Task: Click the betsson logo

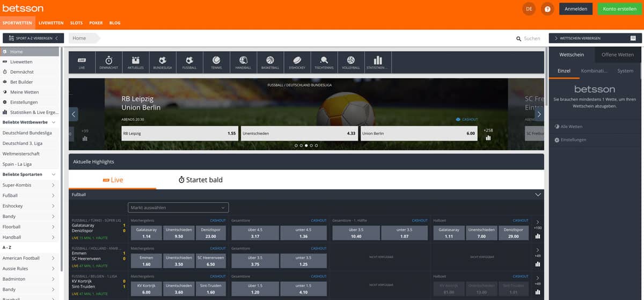Action: coord(23,8)
